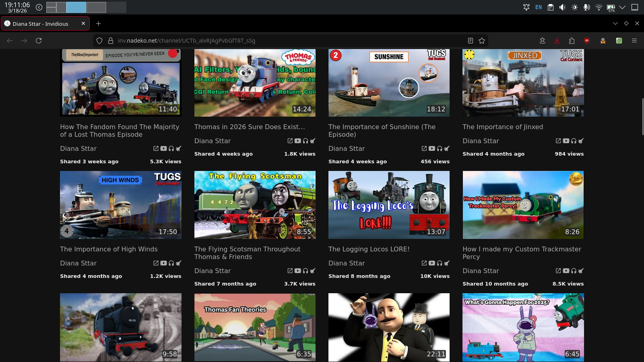Switch the EN keyboard layout indicator
The height and width of the screenshot is (362, 644).
click(x=539, y=7)
